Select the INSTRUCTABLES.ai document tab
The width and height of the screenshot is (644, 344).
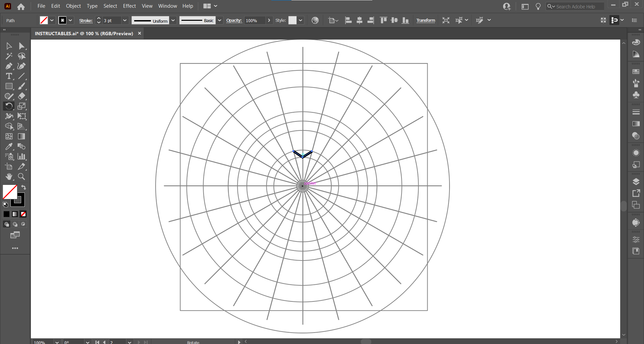(84, 33)
